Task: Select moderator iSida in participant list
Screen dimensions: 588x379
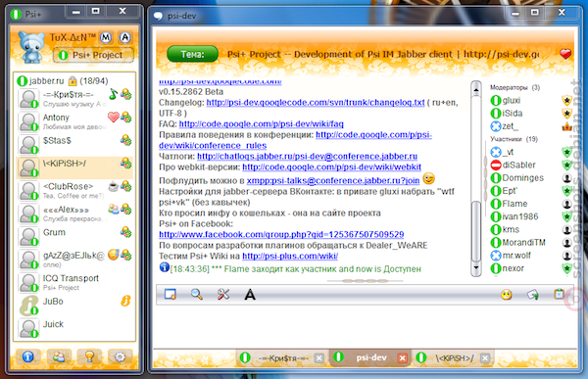Action: point(530,114)
